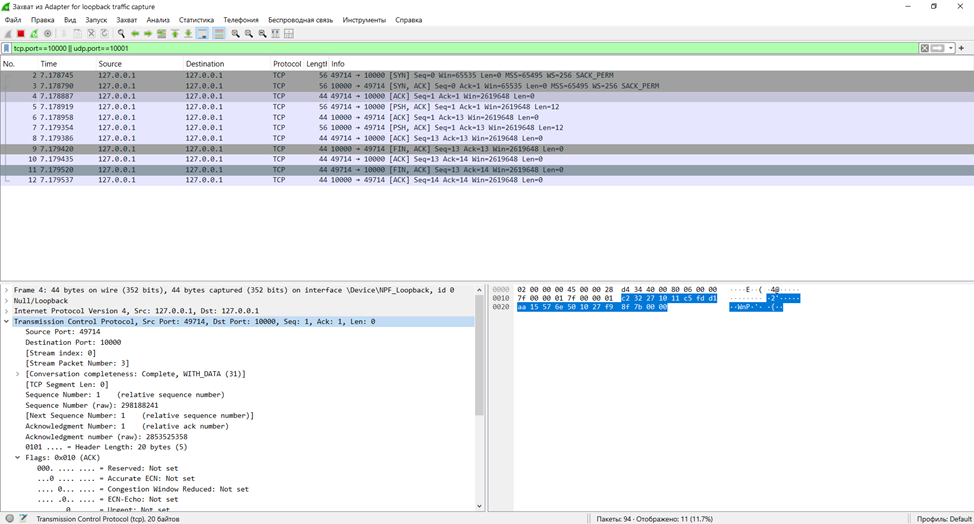Open capture options gear icon
Viewport: 974px width, 524px height.
47,34
